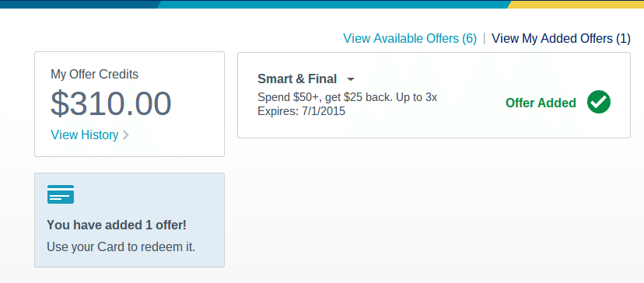This screenshot has height=283, width=644.
Task: Click the My Offer Credits heading
Action: (x=94, y=75)
